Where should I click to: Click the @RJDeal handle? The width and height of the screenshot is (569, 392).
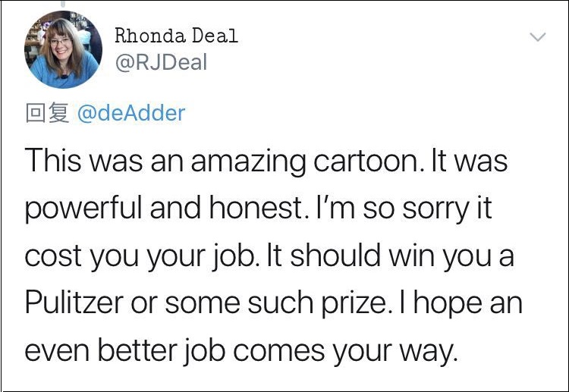coord(161,62)
